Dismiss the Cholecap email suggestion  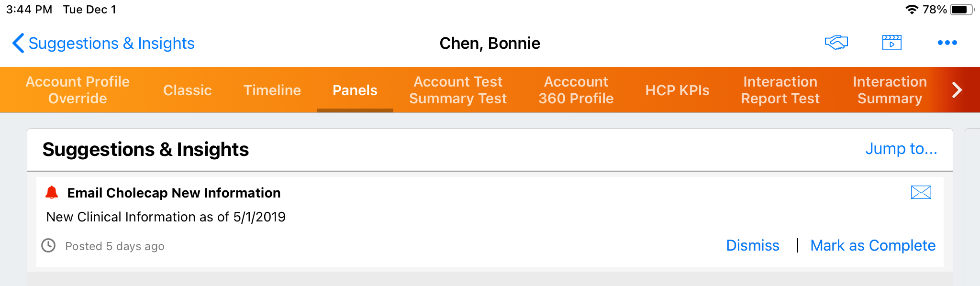click(x=752, y=245)
